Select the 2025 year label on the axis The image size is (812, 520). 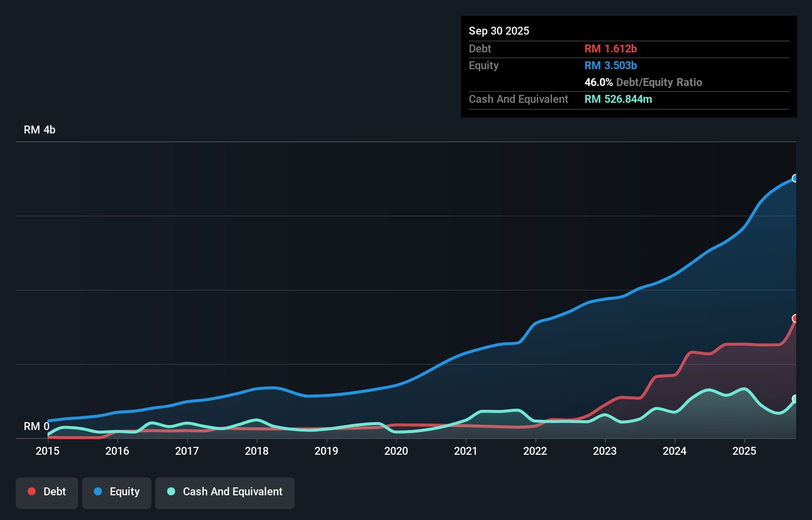(745, 451)
